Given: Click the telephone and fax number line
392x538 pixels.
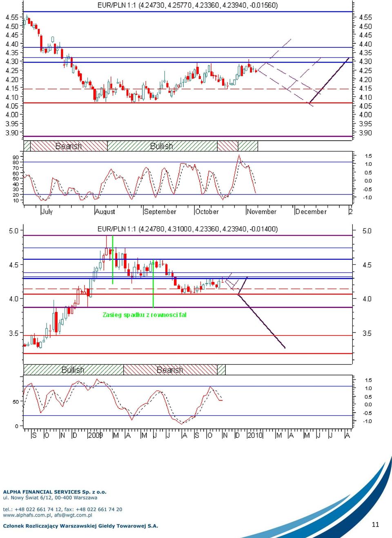Looking at the screenshot, I should tap(62, 509).
